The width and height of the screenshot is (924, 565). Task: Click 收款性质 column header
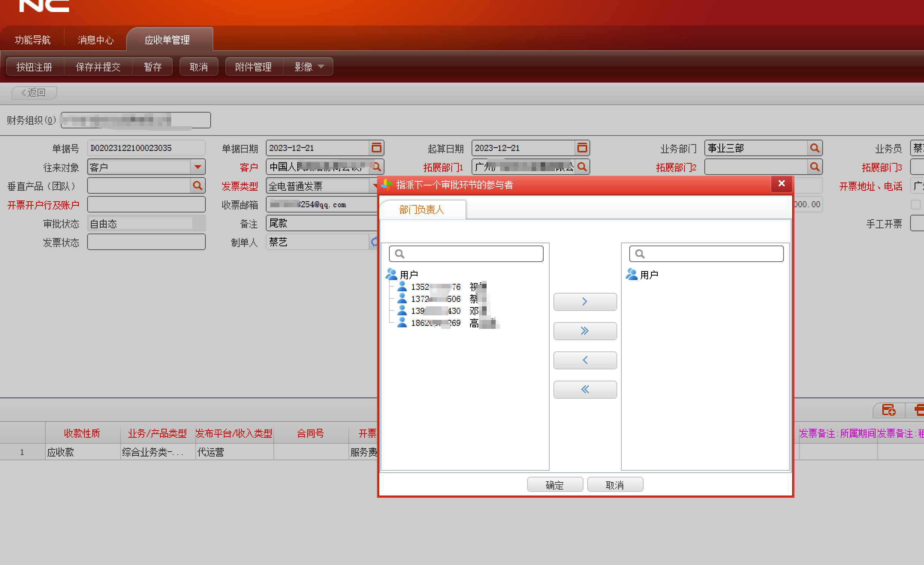tap(83, 433)
